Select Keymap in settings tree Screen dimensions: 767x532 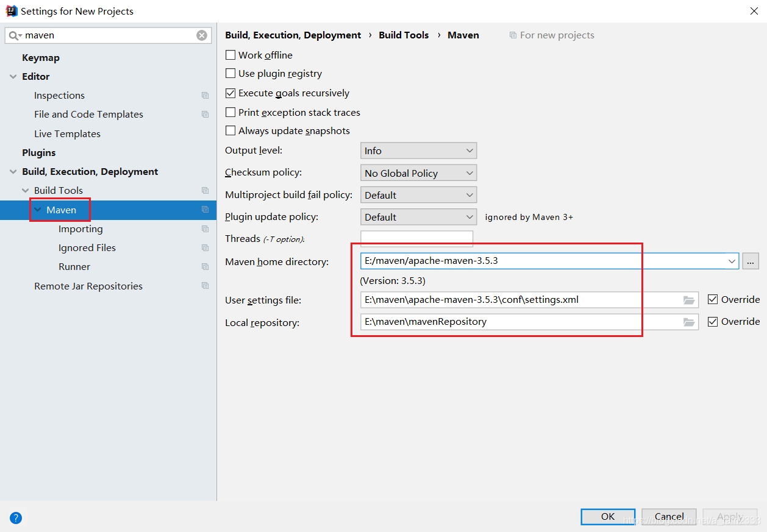pos(41,58)
